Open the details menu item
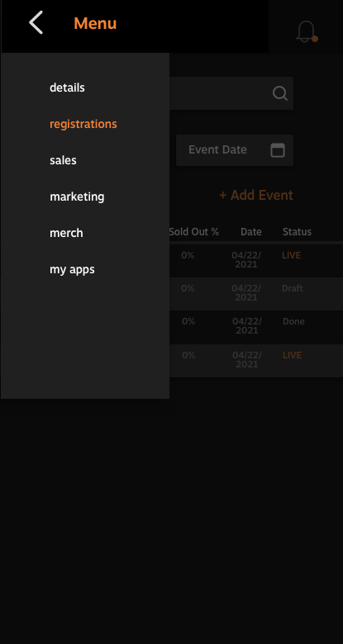Viewport: 343px width, 644px height. [67, 88]
